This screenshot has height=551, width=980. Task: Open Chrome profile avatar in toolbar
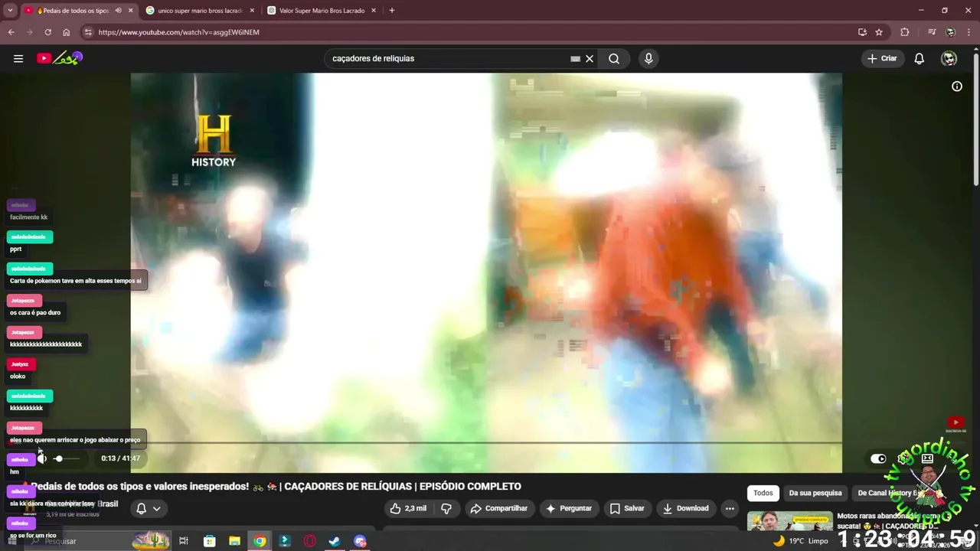tap(950, 32)
